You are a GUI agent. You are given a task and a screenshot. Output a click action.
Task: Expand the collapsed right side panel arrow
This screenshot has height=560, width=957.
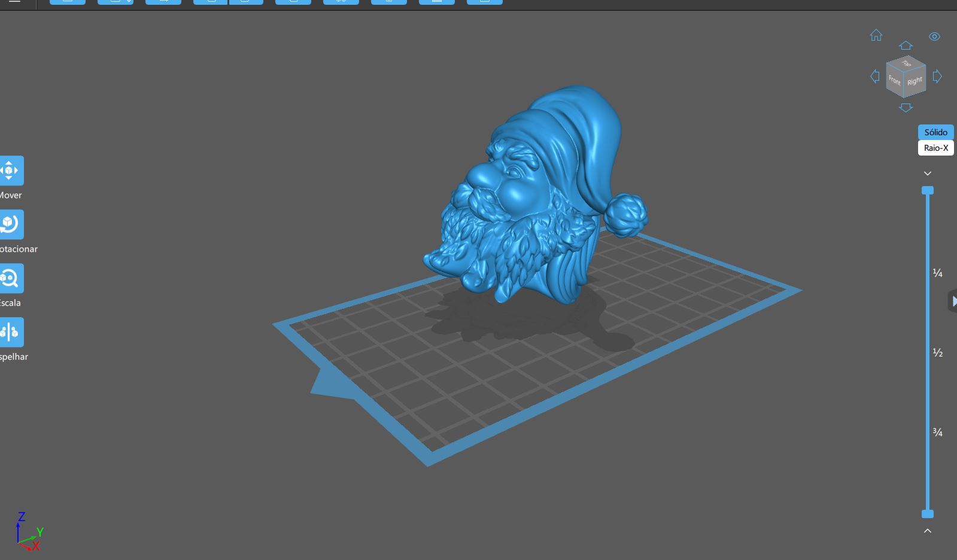(x=953, y=302)
